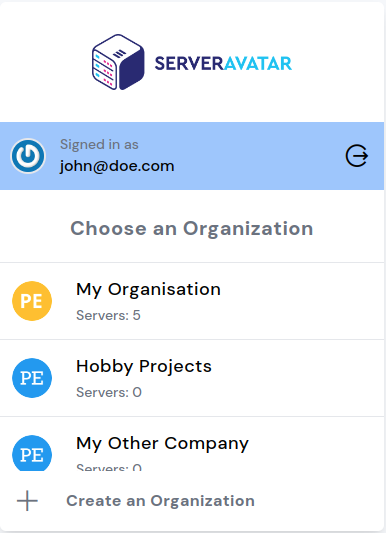Click the blue power user avatar

(x=28, y=156)
